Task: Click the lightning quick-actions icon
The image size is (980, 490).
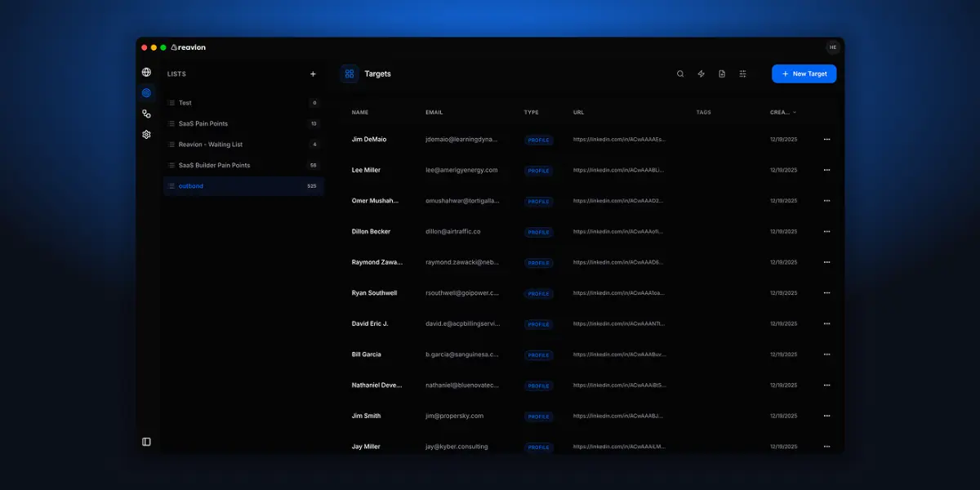Action: 701,73
